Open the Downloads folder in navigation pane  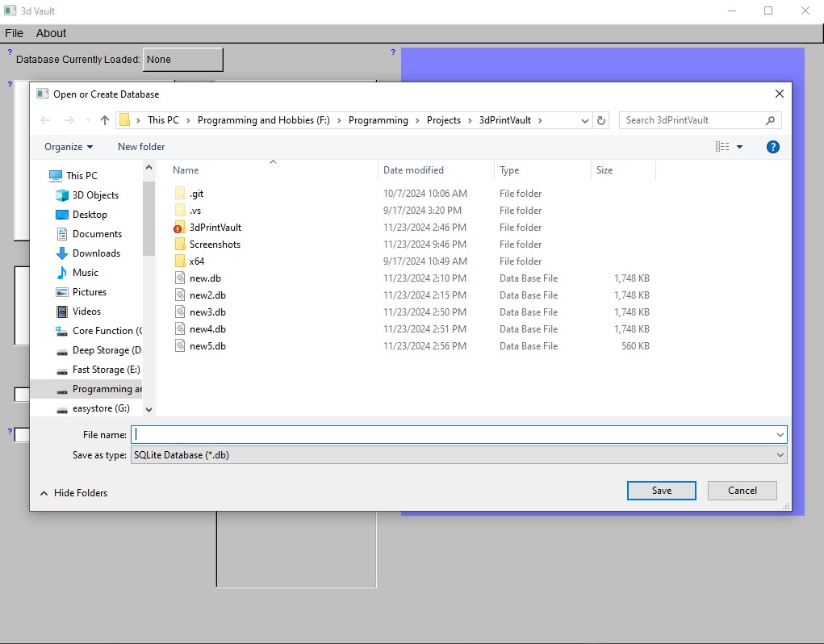[x=96, y=253]
